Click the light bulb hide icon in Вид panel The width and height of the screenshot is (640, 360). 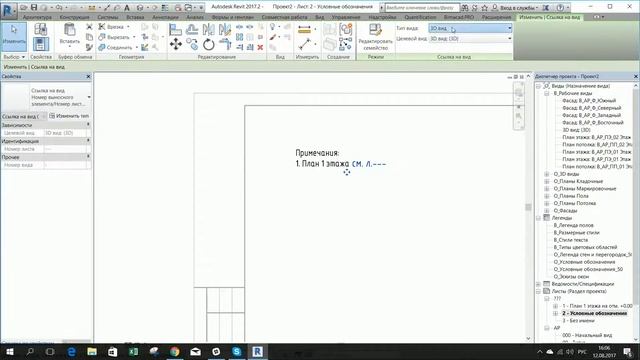[x=273, y=27]
